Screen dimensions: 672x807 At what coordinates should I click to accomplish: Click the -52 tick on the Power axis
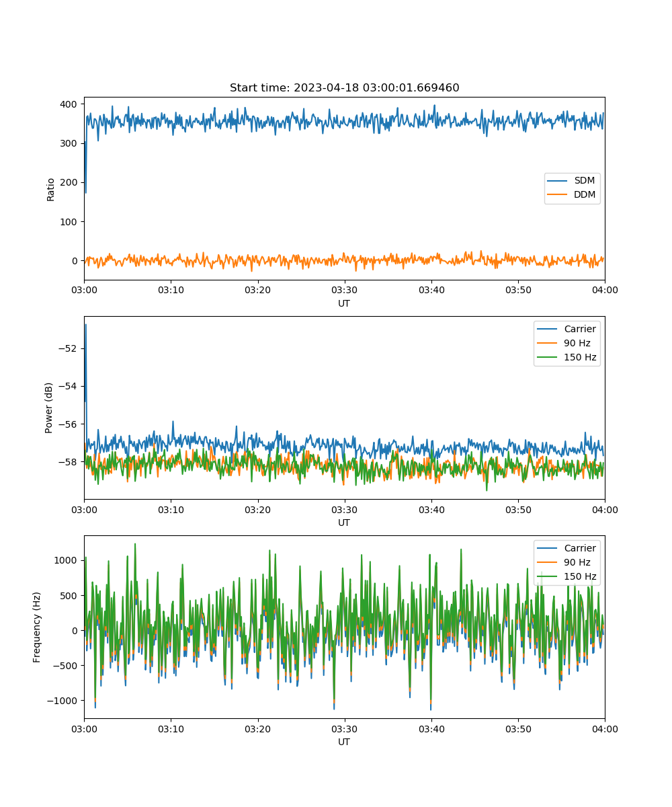tap(69, 348)
